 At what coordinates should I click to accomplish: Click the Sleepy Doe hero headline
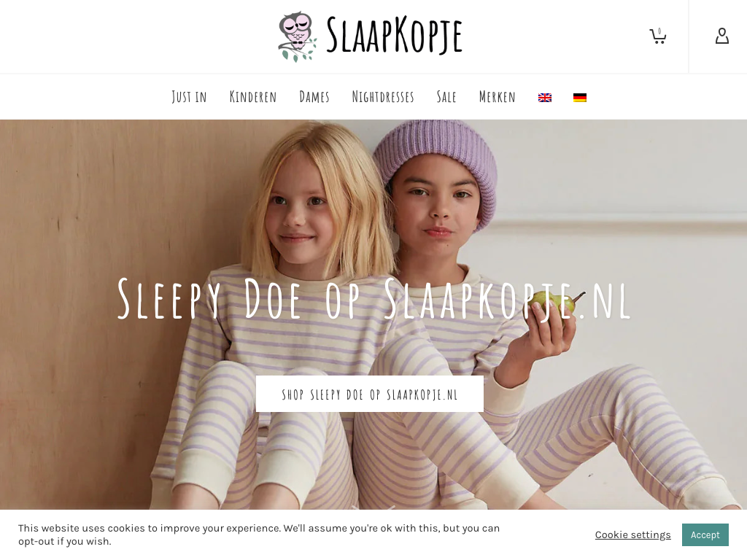pos(374,298)
